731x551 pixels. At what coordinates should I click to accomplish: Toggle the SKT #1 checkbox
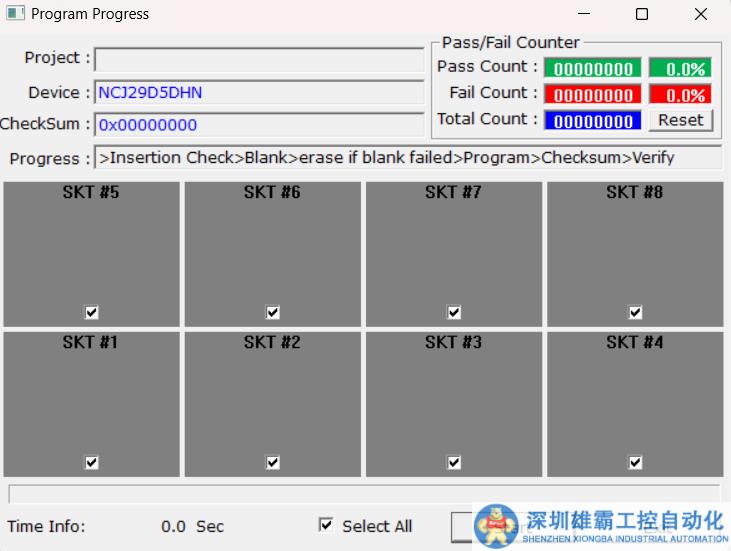(92, 463)
